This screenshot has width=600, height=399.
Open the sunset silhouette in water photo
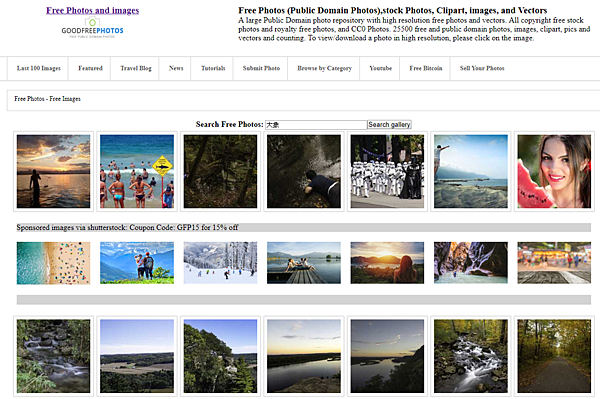click(x=54, y=171)
